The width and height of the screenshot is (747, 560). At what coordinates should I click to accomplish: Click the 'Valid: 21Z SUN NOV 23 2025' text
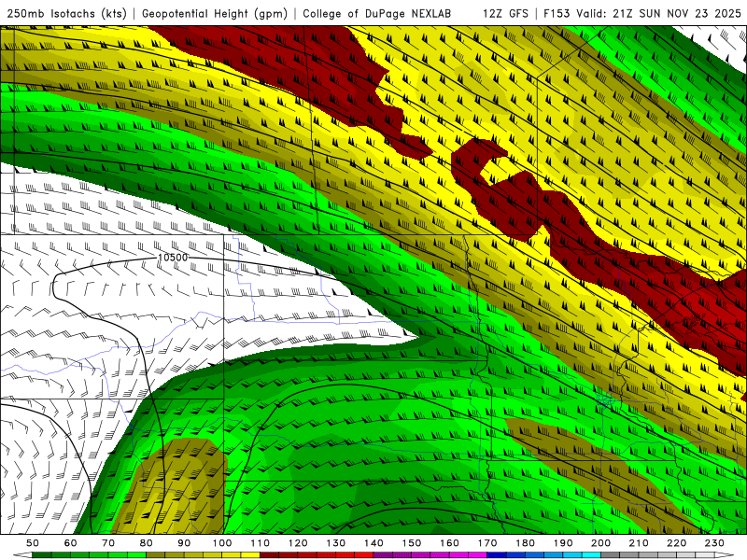[659, 14]
